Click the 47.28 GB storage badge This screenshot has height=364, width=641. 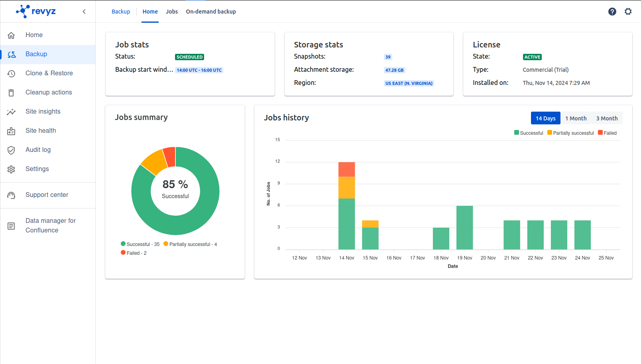(x=394, y=70)
